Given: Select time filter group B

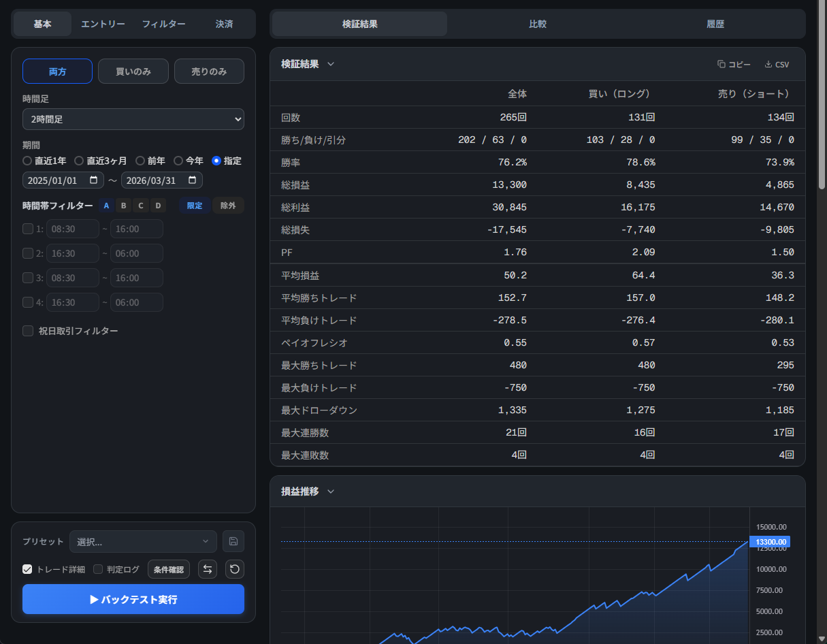Looking at the screenshot, I should tap(124, 206).
